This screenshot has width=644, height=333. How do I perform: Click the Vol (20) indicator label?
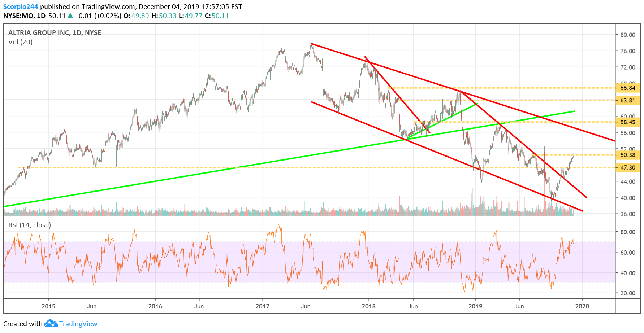coord(21,42)
